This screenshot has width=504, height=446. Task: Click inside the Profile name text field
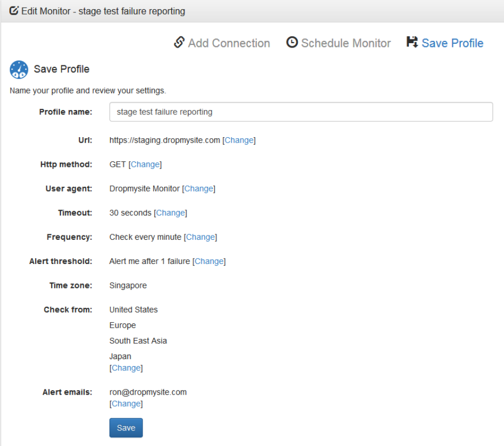(x=301, y=112)
